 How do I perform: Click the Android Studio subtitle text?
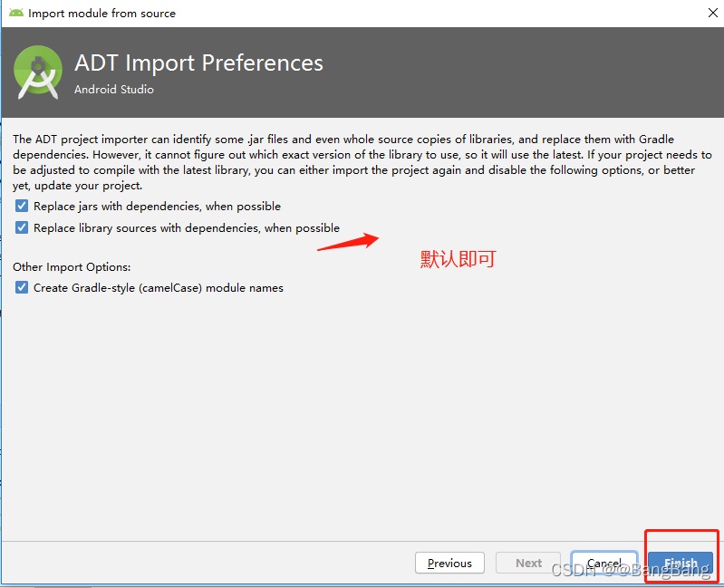pyautogui.click(x=114, y=90)
